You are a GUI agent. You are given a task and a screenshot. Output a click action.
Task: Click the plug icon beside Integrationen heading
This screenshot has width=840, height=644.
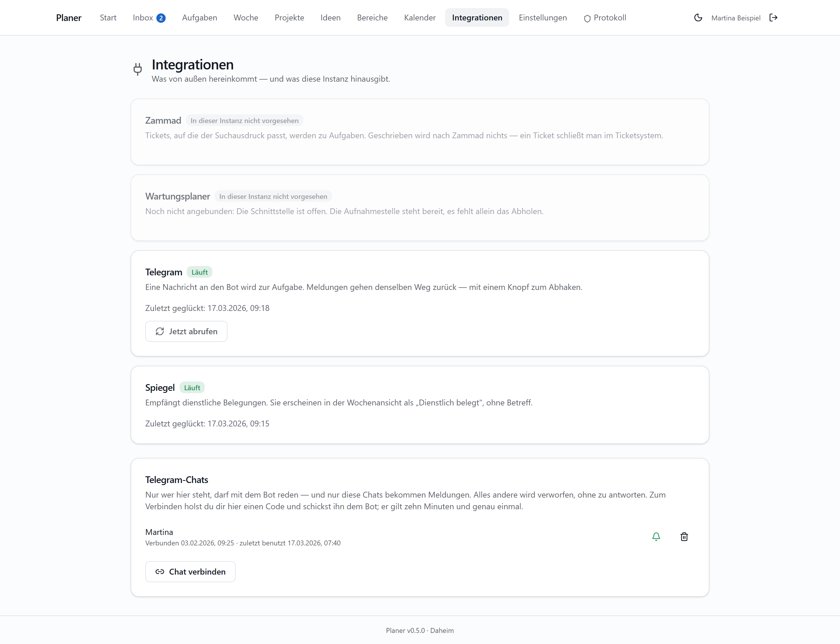point(138,69)
